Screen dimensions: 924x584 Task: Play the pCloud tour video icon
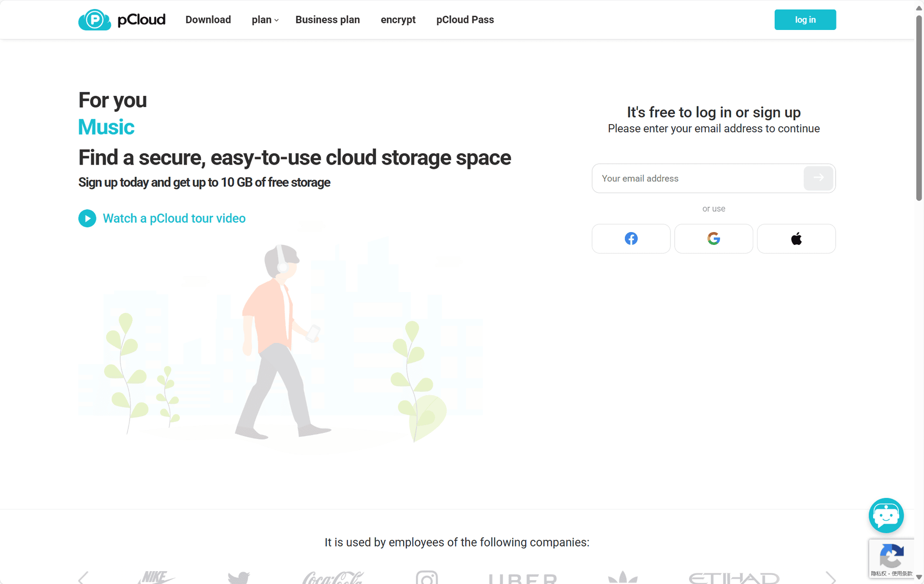87,218
